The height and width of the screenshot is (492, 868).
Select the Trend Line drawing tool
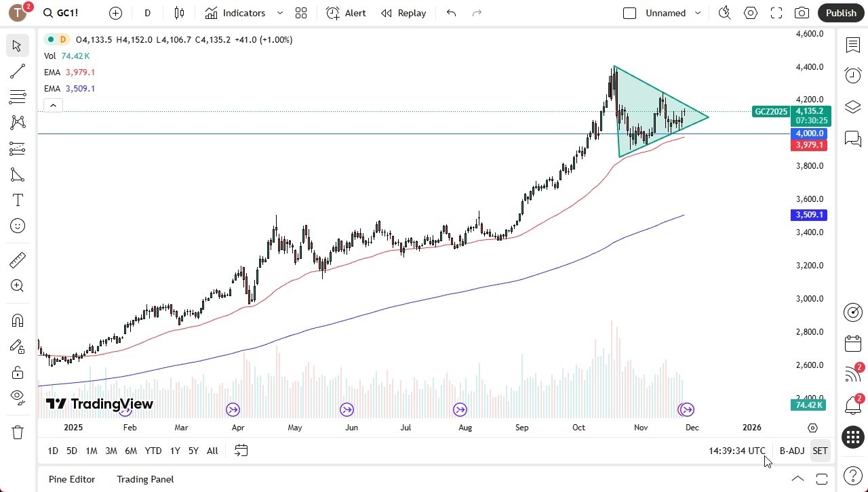tap(18, 71)
